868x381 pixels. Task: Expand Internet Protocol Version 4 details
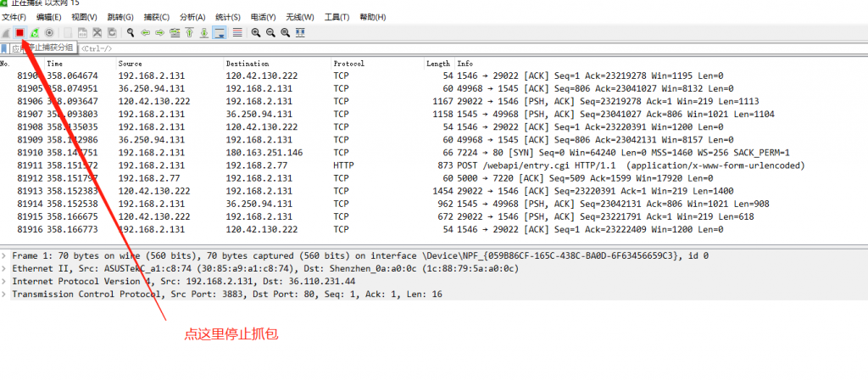(x=4, y=282)
